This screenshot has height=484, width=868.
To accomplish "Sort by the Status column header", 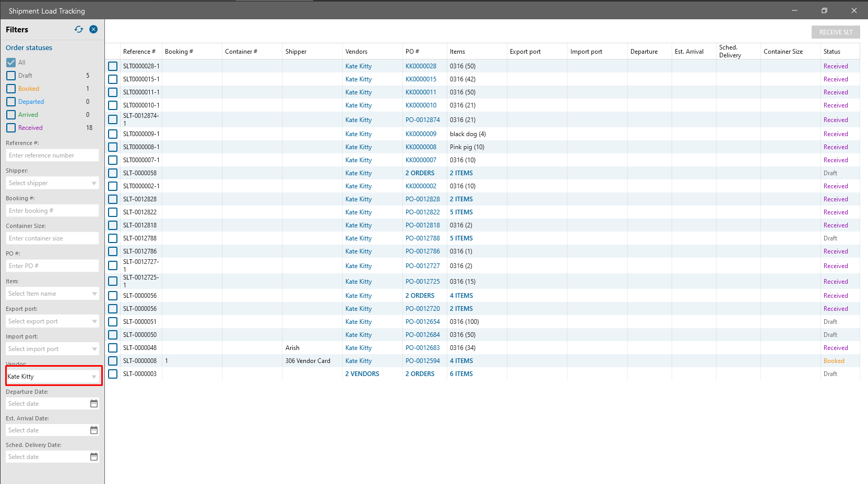I will click(832, 52).
